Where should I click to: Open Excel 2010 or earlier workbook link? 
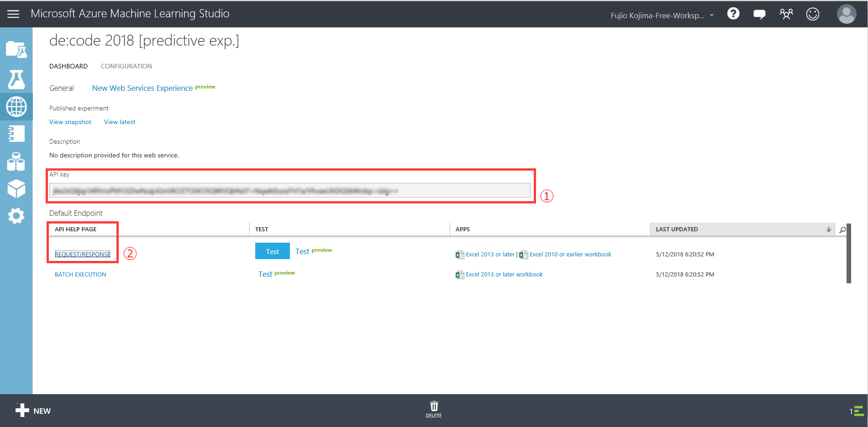(570, 254)
